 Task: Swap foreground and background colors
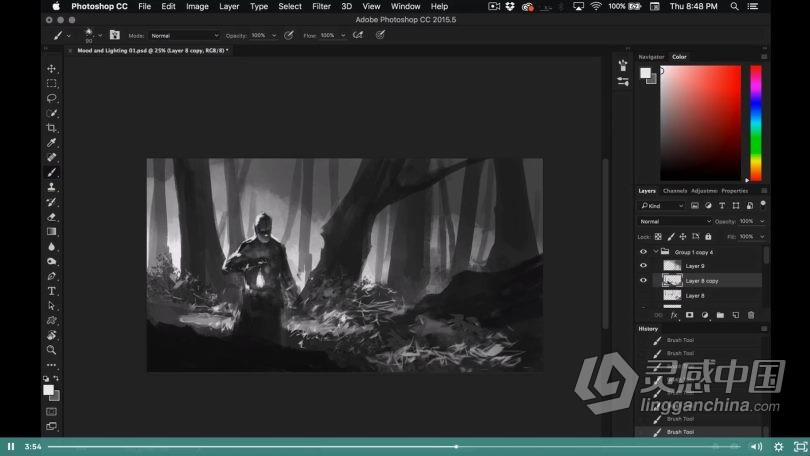tap(56, 378)
